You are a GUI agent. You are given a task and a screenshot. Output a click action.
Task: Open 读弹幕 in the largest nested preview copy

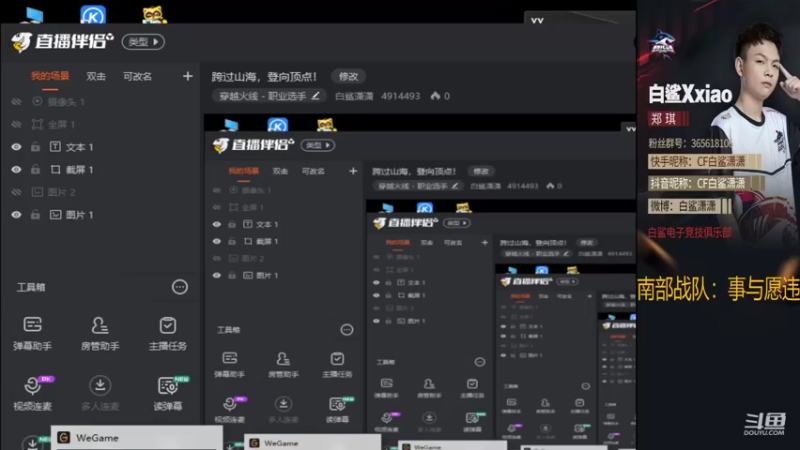click(337, 410)
